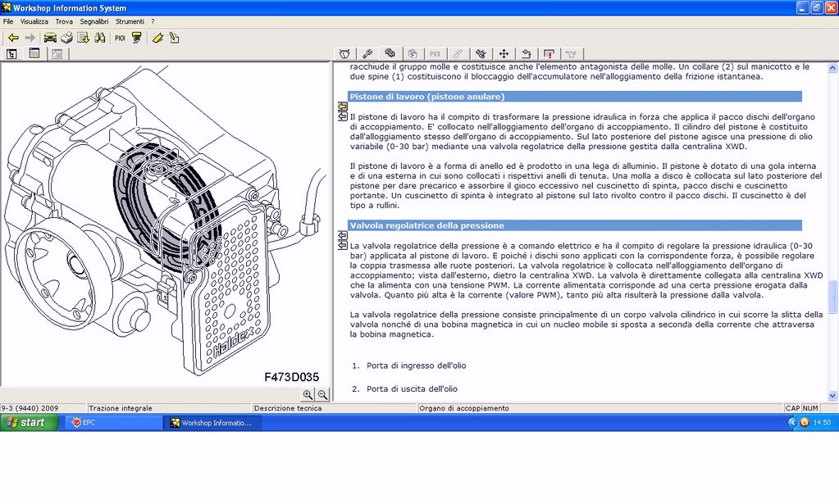Zoom out of the Haldex illustration
This screenshot has height=504, width=839.
(322, 394)
